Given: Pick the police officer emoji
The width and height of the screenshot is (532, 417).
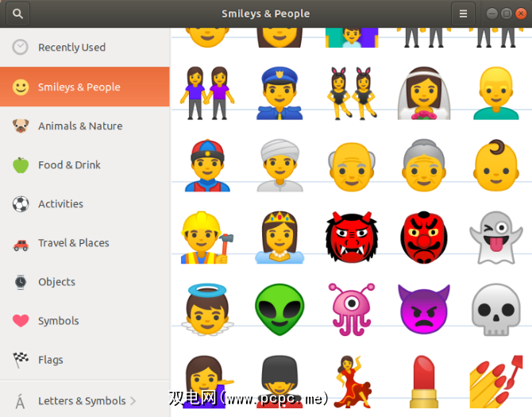Looking at the screenshot, I should pyautogui.click(x=279, y=93).
